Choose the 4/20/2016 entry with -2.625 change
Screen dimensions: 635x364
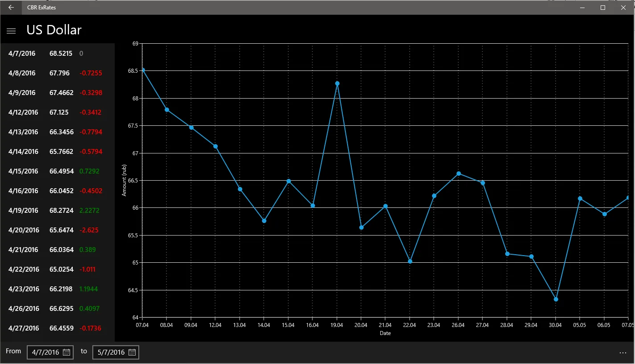tap(57, 230)
